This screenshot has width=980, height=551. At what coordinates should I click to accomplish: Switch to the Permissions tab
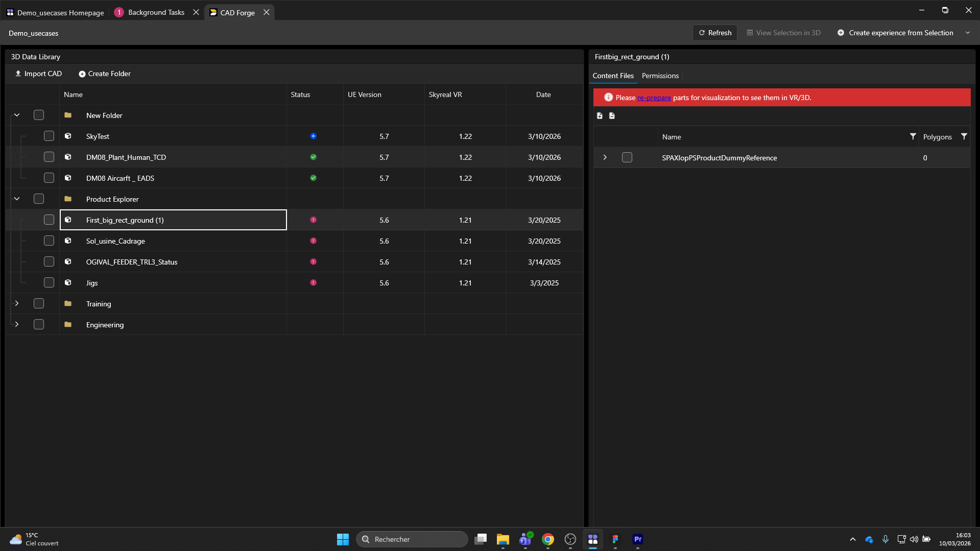(660, 76)
